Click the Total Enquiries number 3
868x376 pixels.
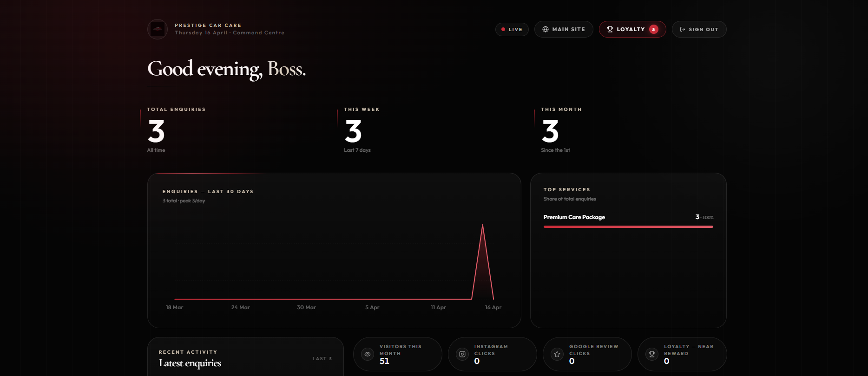[x=156, y=131]
